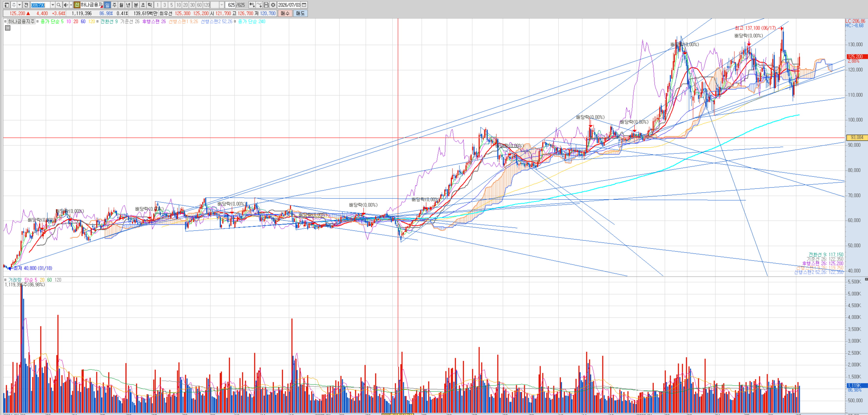Select interval 3 button
The image size is (868, 415).
pos(165,5)
